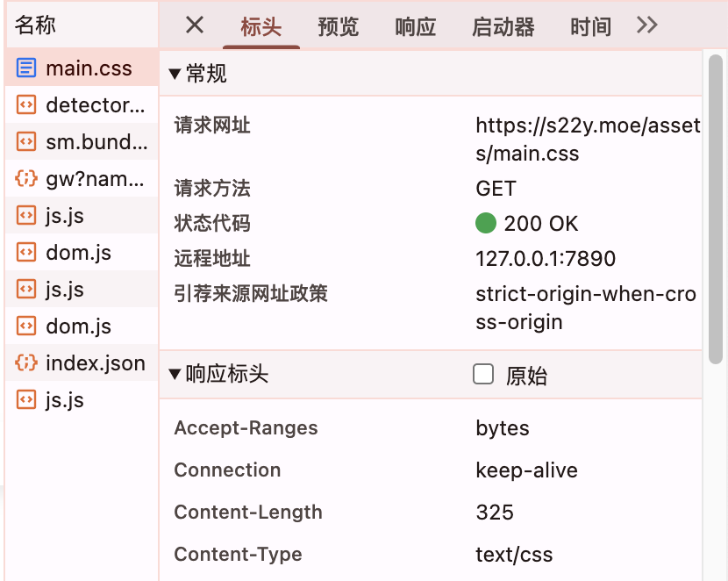Click the detector script file icon
Screen dimensions: 728x581
tap(26, 104)
